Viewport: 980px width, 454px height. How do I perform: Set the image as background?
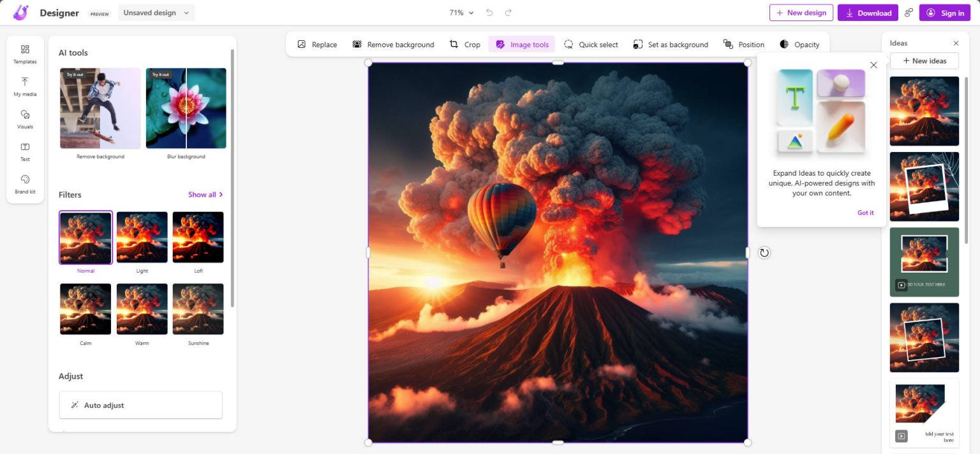670,44
